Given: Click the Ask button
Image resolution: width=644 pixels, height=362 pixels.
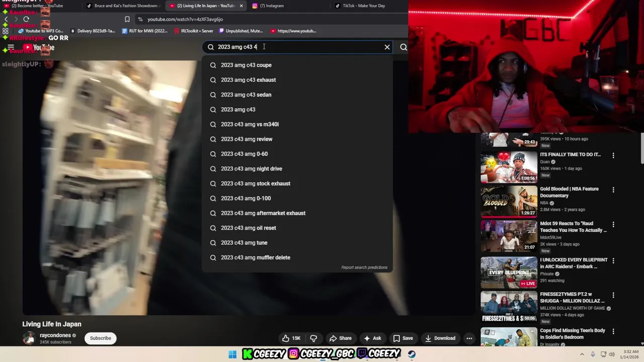Looking at the screenshot, I should tap(372, 338).
